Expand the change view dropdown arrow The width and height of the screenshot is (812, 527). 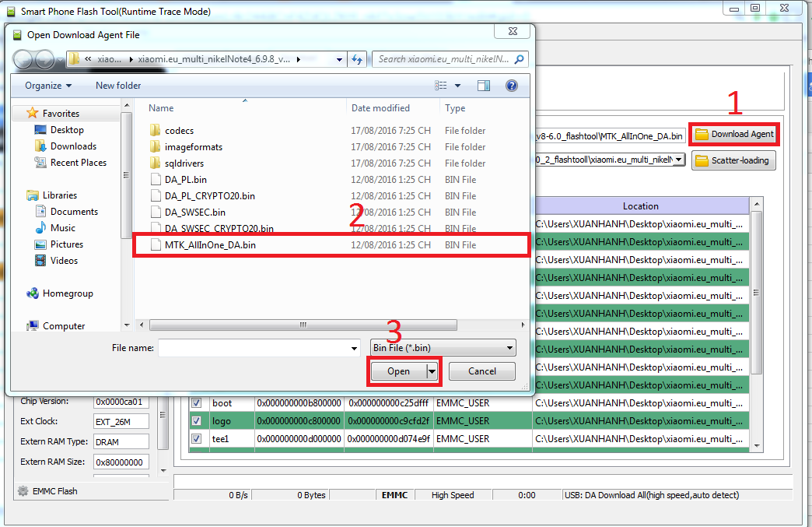(x=457, y=86)
